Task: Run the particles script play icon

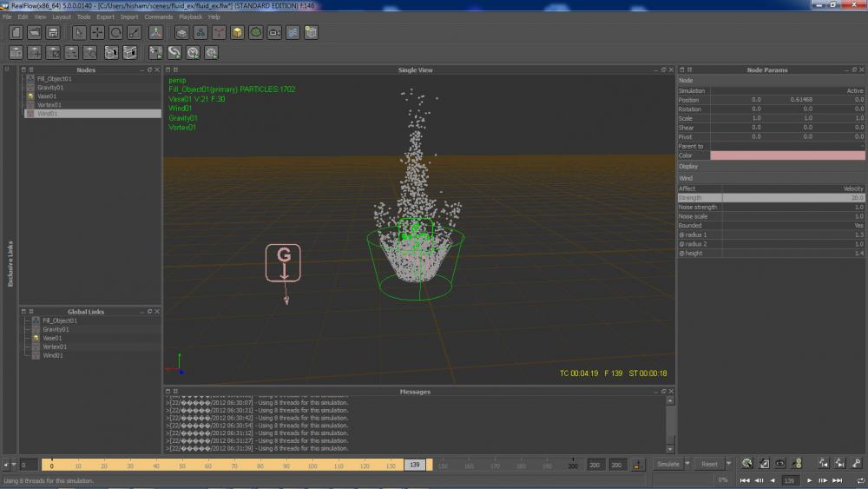Action: 155,53
